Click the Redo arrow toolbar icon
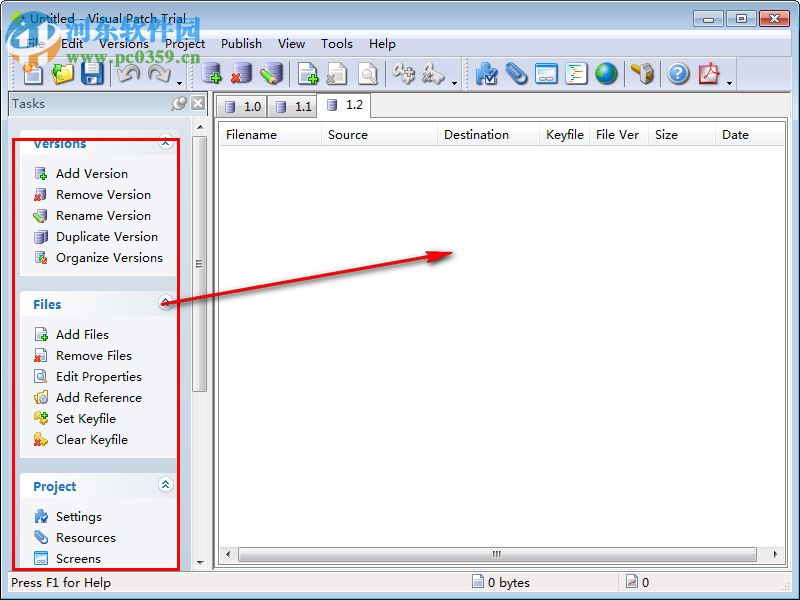The height and width of the screenshot is (600, 800). (x=159, y=74)
